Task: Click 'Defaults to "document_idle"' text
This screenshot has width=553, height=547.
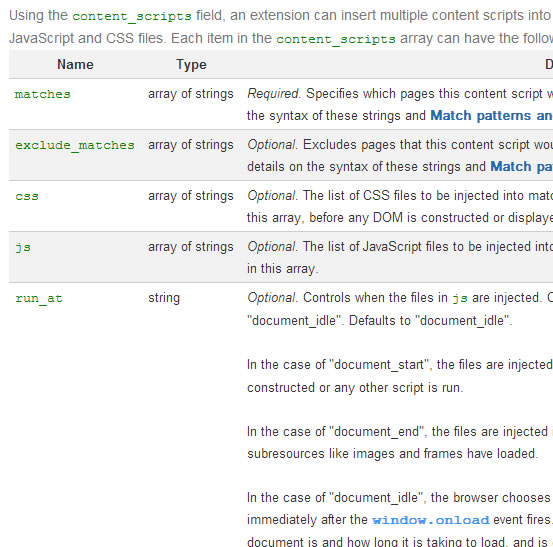Action: (x=430, y=321)
